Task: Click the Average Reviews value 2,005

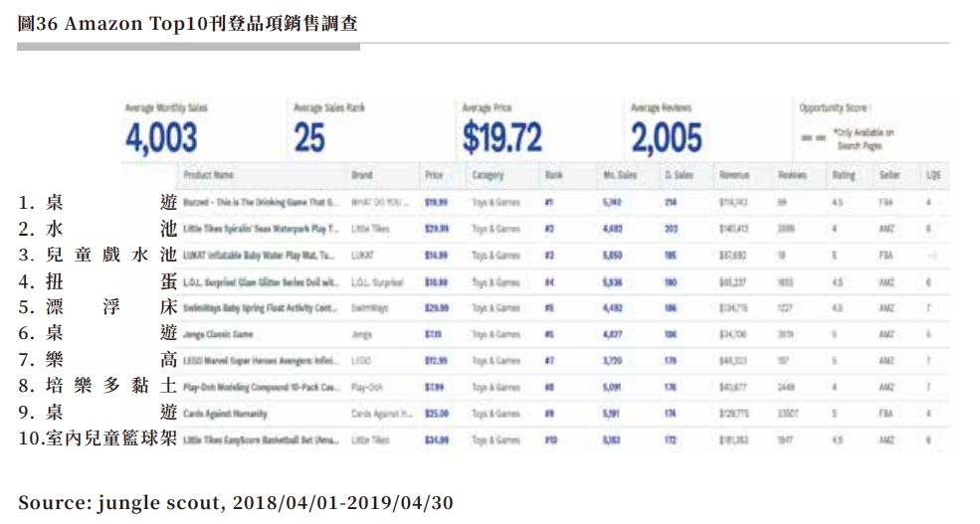Action: pyautogui.click(x=667, y=138)
